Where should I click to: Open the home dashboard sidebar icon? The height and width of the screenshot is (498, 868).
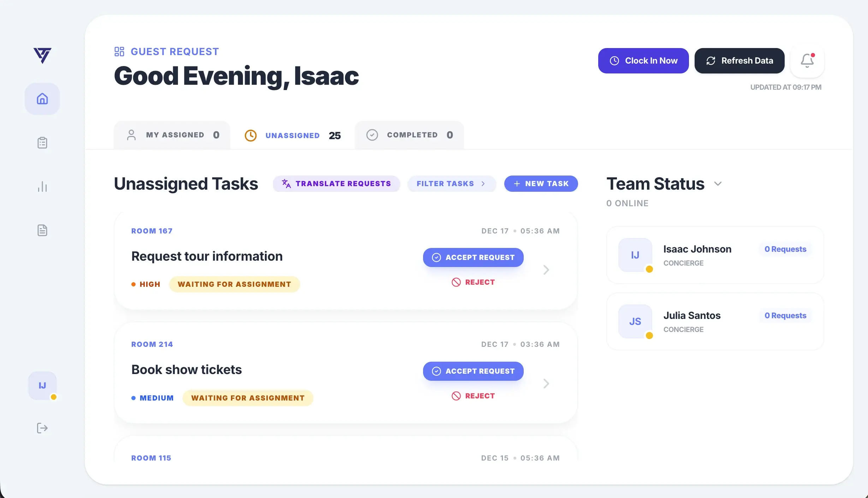click(x=42, y=99)
